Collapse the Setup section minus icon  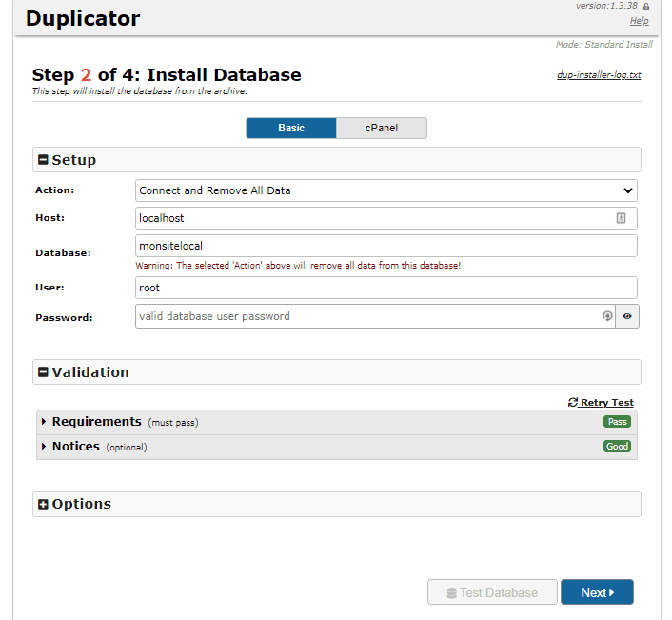click(43, 160)
